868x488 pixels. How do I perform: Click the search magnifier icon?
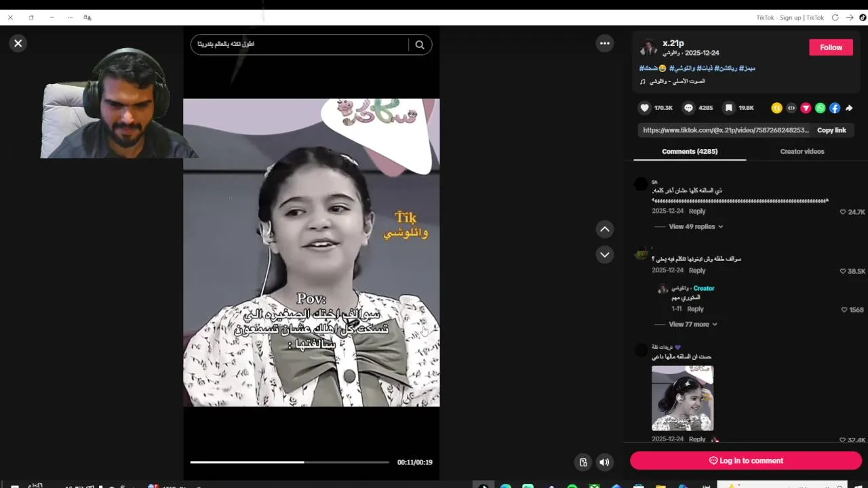tap(420, 45)
